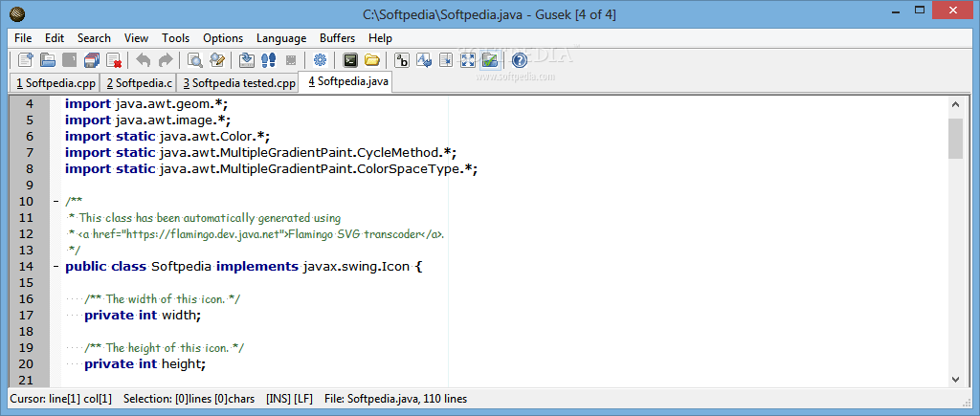
Task: Switch to the Softpedia tested.cpp tab
Action: coord(237,83)
